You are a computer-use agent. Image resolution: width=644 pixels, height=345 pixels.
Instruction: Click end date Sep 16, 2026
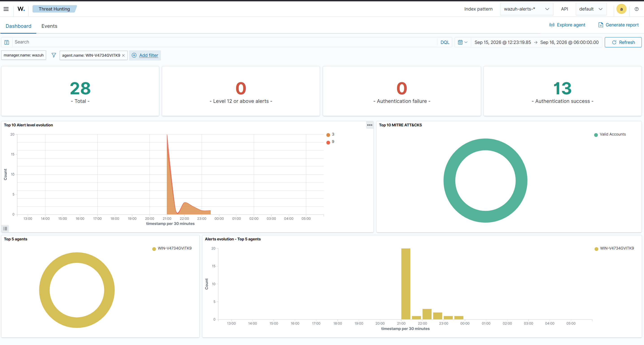tap(569, 42)
